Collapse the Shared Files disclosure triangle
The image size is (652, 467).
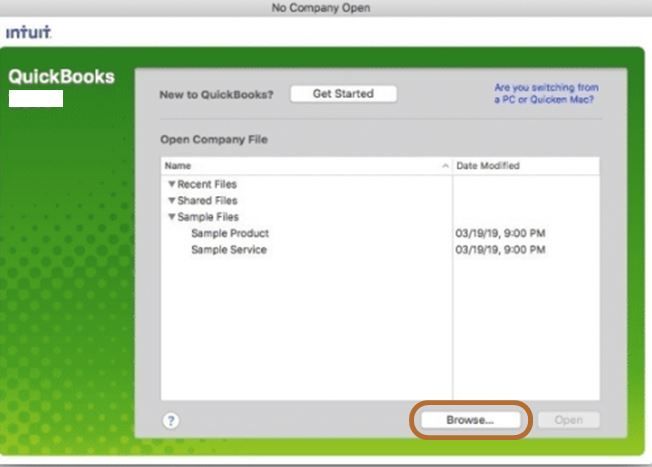[x=171, y=200]
